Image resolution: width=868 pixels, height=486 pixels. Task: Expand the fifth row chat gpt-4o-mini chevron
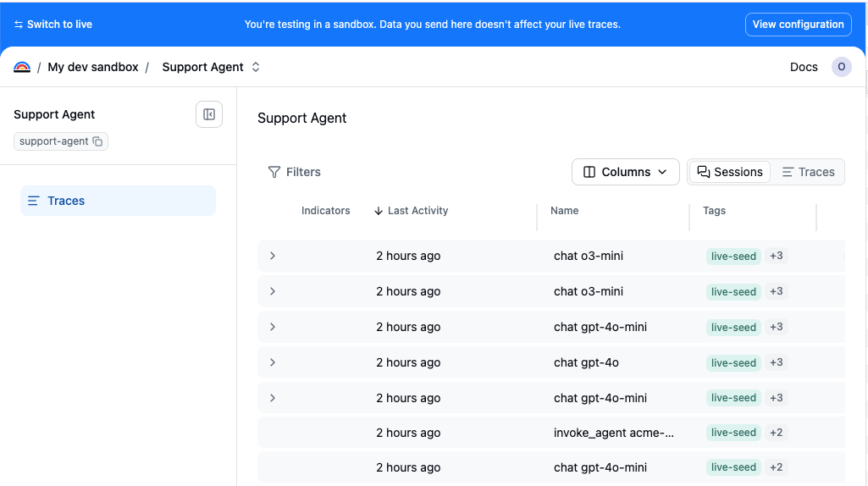click(x=273, y=398)
